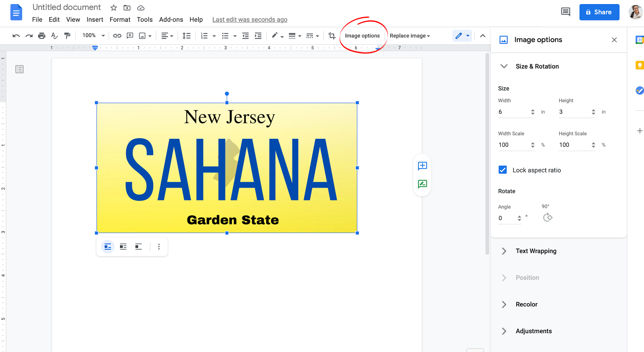Click the Share button
This screenshot has height=352, width=644.
pyautogui.click(x=599, y=12)
